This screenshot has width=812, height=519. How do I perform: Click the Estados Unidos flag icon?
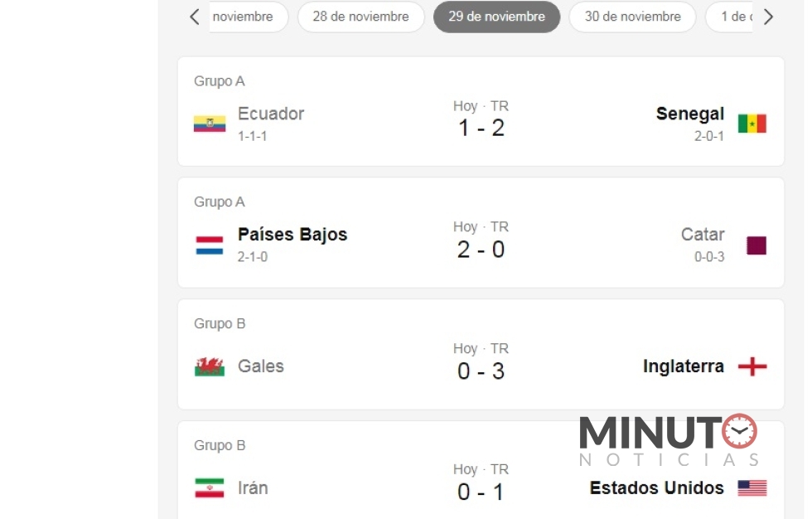(x=752, y=488)
